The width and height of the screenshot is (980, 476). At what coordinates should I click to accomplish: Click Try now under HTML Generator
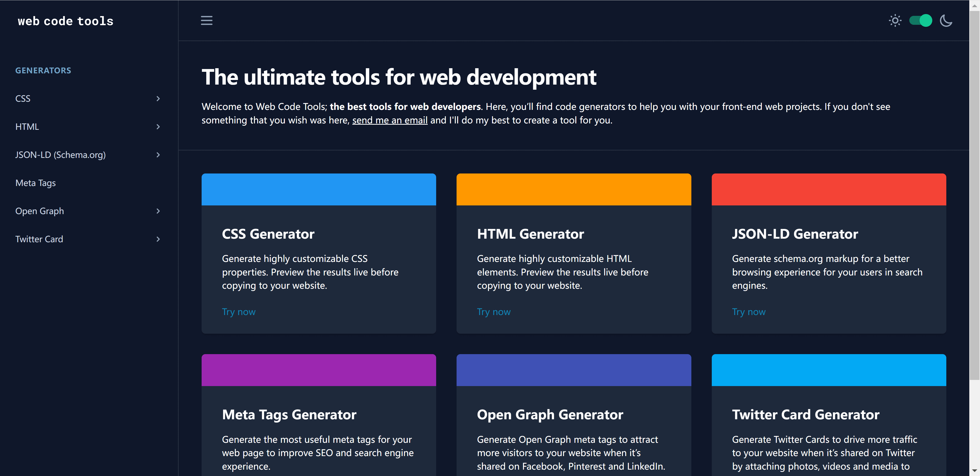[x=493, y=312]
